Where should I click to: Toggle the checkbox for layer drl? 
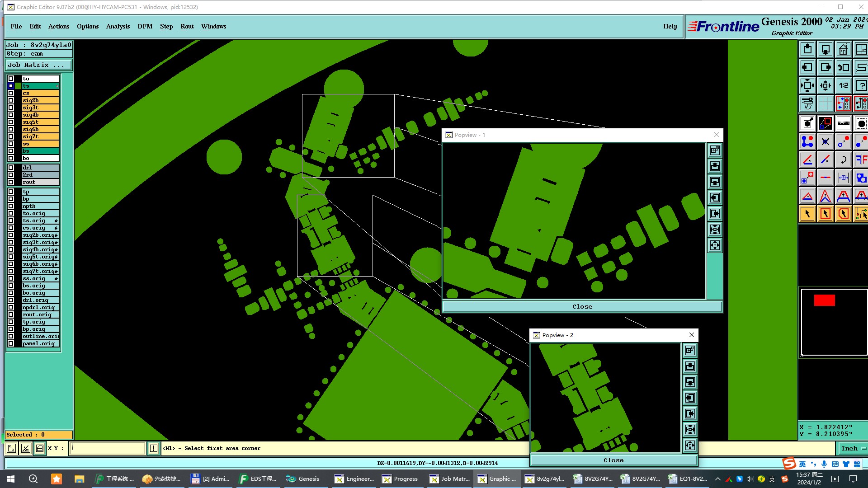11,168
